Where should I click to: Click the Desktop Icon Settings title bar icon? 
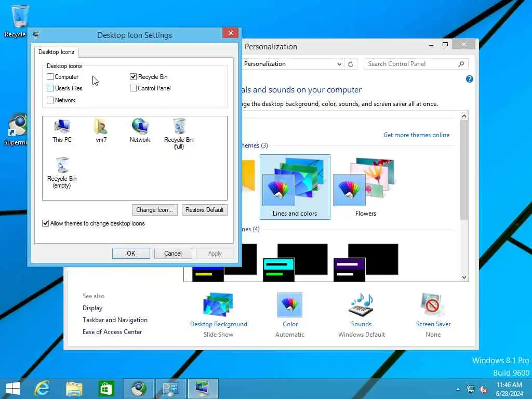[36, 35]
